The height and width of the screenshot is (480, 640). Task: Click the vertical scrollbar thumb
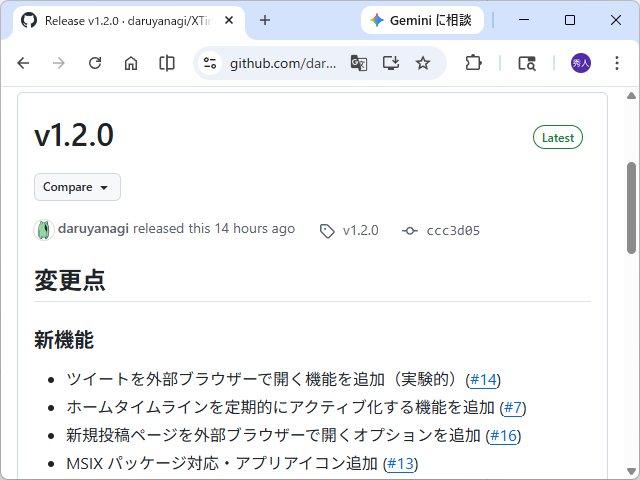[631, 208]
